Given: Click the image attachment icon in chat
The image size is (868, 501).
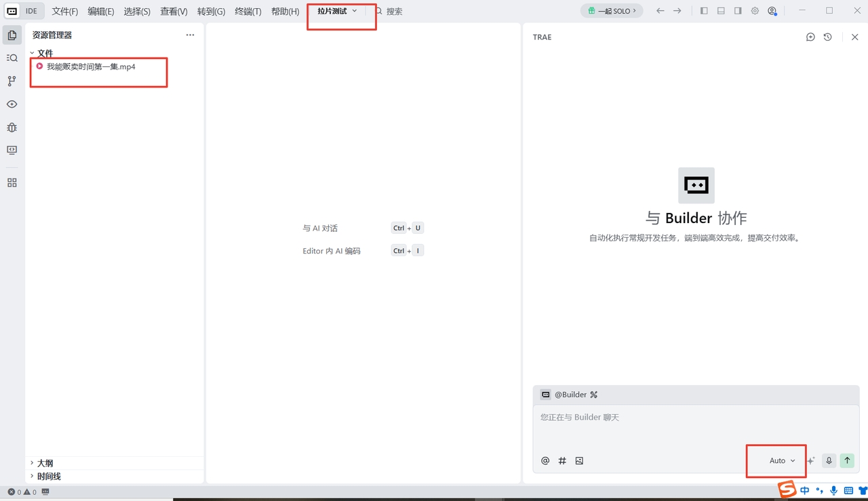Looking at the screenshot, I should point(579,461).
